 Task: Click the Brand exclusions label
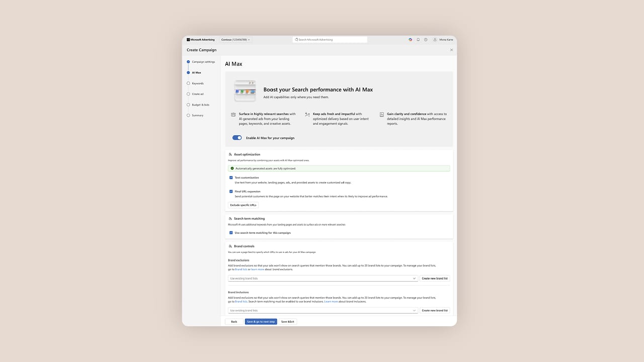(238, 260)
